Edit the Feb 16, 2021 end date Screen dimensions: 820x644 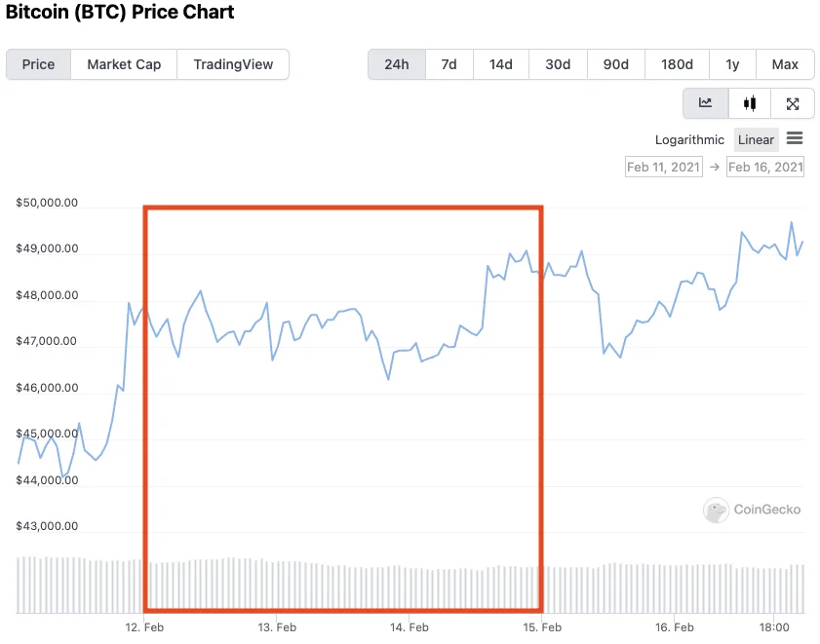pyautogui.click(x=764, y=167)
